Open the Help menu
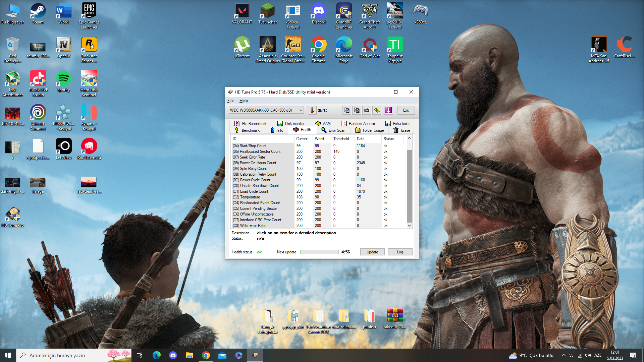The width and height of the screenshot is (644, 362). pyautogui.click(x=244, y=101)
